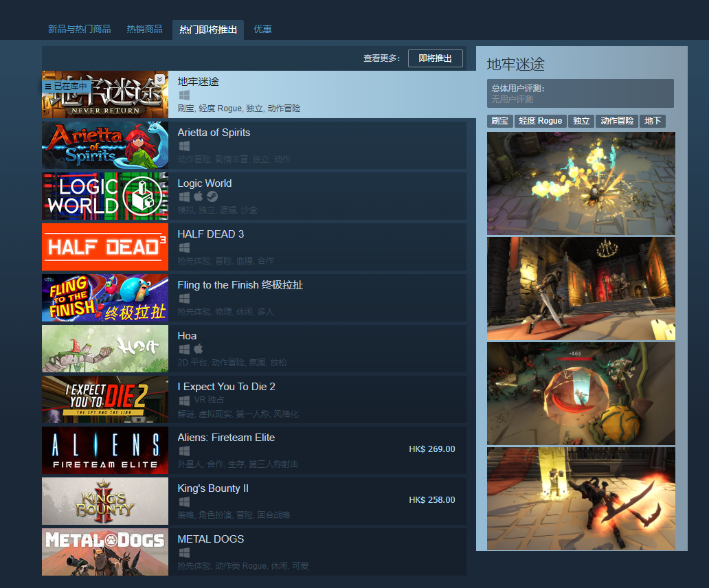Open the King's Bounty II title
Screen dimensions: 709x588
[x=213, y=488]
